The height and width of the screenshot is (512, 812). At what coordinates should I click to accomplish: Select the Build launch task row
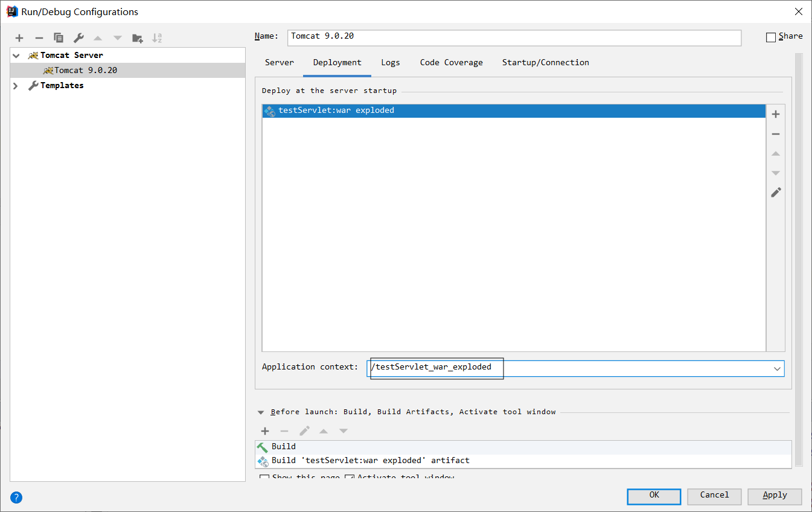pyautogui.click(x=523, y=447)
